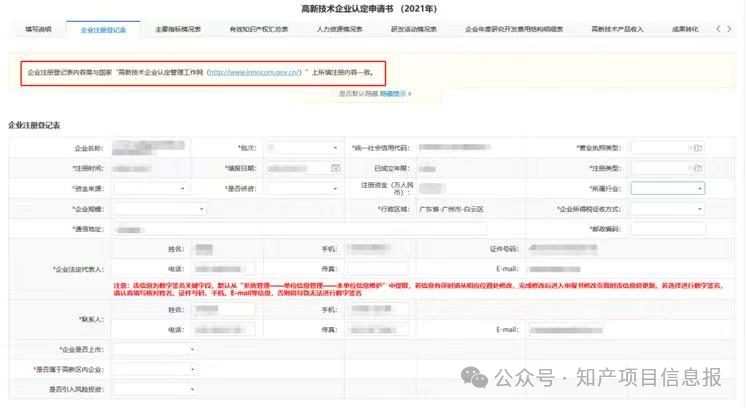Click the 联系人 传真 field
746x408 pixels.
point(378,330)
